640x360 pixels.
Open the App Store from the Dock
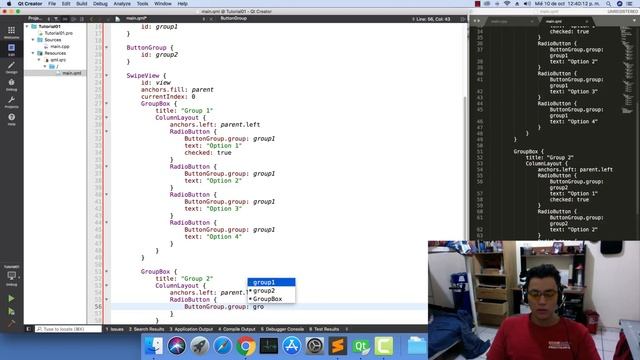(291, 346)
